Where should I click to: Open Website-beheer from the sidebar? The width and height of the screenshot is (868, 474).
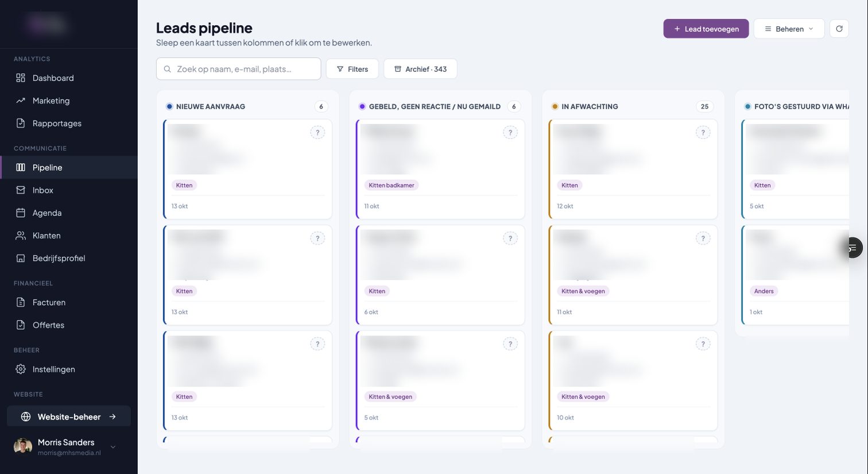(x=69, y=417)
